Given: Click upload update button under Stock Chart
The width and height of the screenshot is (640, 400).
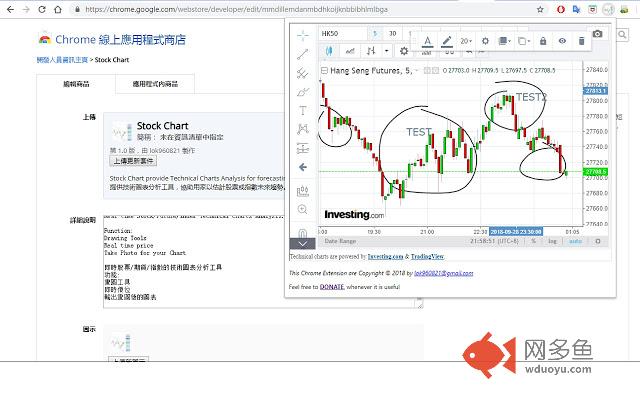Looking at the screenshot, I should 133,161.
